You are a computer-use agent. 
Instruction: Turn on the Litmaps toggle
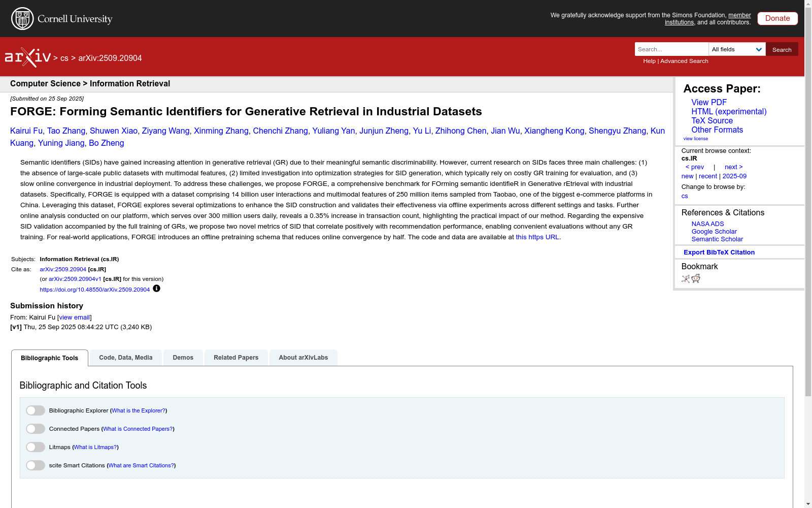pyautogui.click(x=36, y=447)
